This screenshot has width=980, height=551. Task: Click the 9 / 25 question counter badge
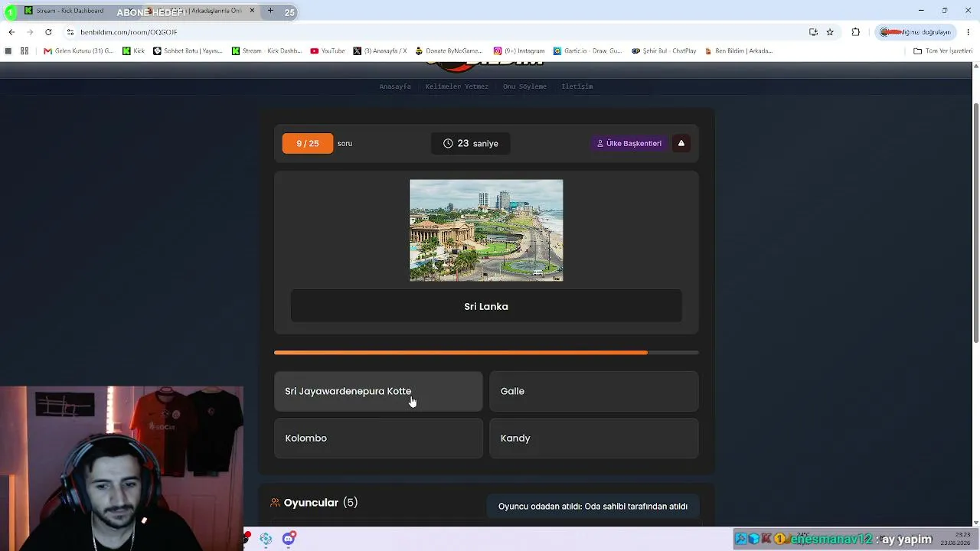tap(308, 143)
